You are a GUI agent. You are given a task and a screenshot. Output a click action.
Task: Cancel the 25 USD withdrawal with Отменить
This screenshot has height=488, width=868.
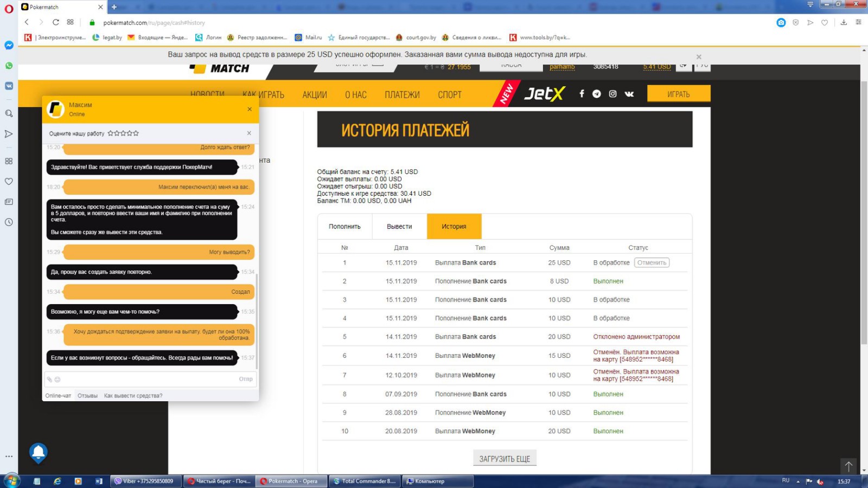tap(652, 262)
